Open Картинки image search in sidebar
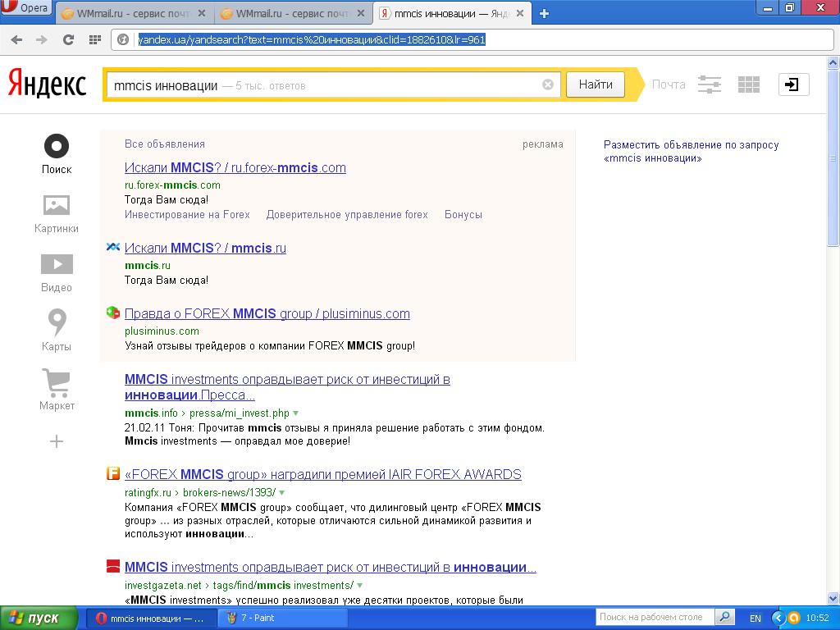The width and height of the screenshot is (840, 630). click(57, 214)
